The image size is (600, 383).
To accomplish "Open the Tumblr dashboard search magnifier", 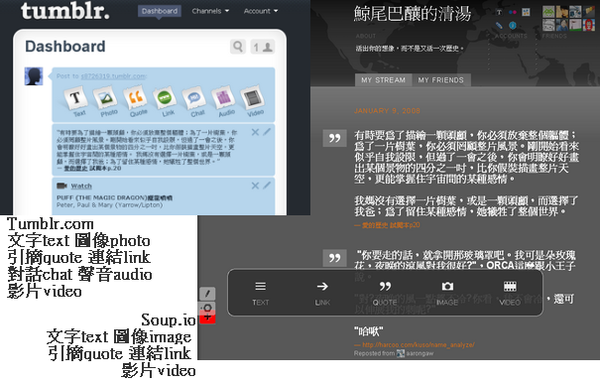I will coord(238,47).
